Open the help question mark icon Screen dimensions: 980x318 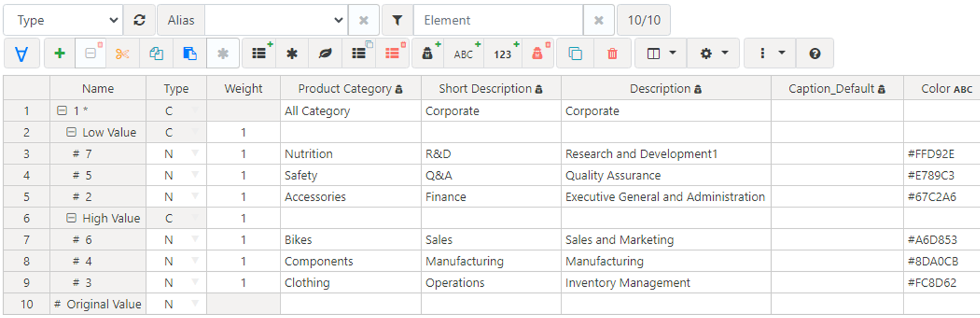[x=815, y=54]
